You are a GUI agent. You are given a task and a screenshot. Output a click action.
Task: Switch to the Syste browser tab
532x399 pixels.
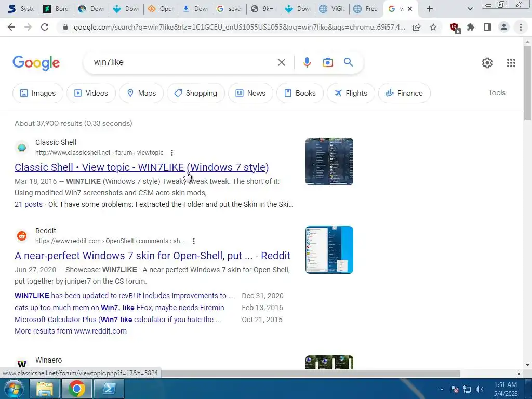coord(21,9)
